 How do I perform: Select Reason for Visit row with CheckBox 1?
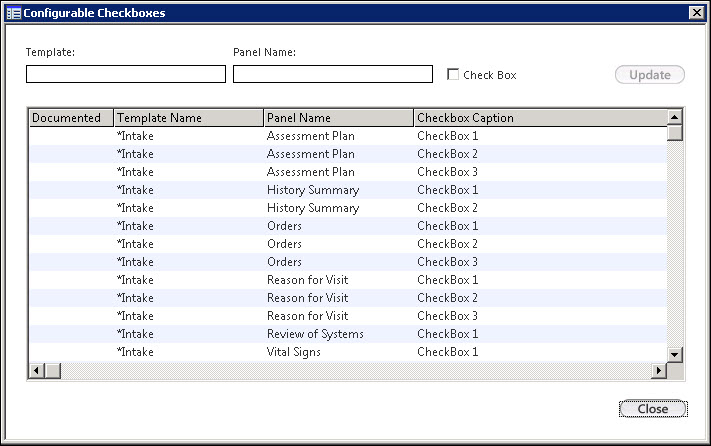click(348, 280)
